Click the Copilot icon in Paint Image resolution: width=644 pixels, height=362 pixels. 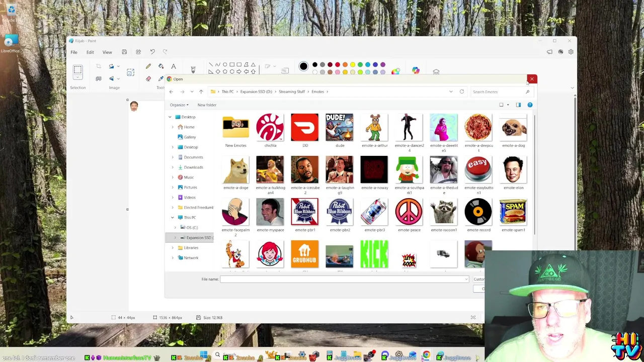pos(416,71)
